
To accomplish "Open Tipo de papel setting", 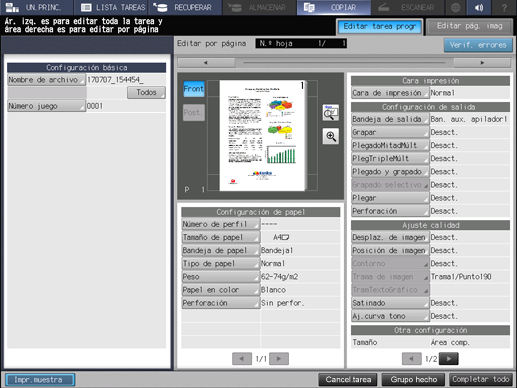I will 220,264.
